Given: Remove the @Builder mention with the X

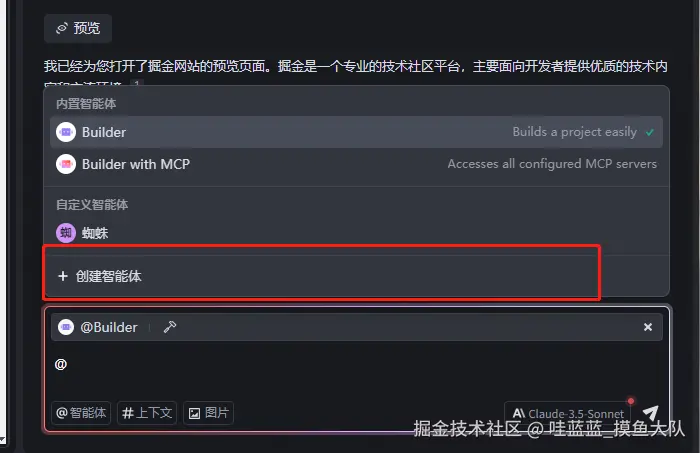Looking at the screenshot, I should tap(648, 327).
